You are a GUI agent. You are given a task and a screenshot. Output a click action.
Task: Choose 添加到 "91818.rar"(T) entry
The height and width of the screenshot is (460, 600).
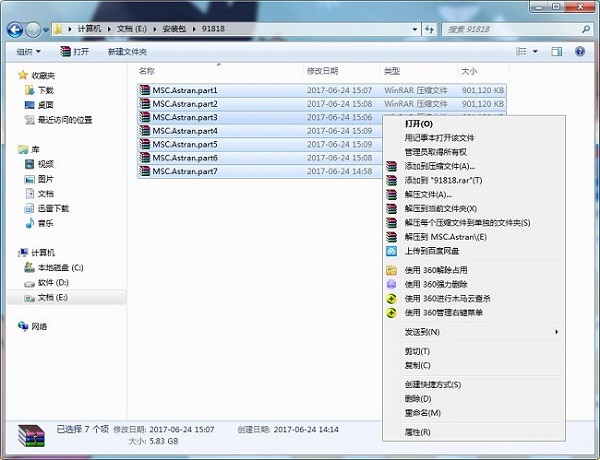point(474,180)
